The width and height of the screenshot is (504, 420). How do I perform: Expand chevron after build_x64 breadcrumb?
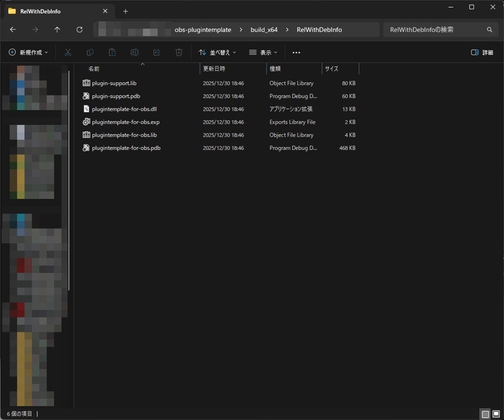tap(287, 30)
